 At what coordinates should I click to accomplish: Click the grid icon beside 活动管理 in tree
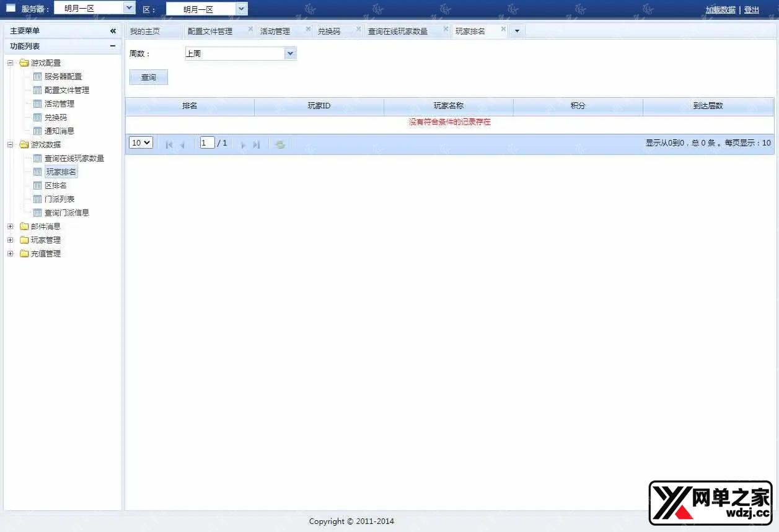[38, 103]
